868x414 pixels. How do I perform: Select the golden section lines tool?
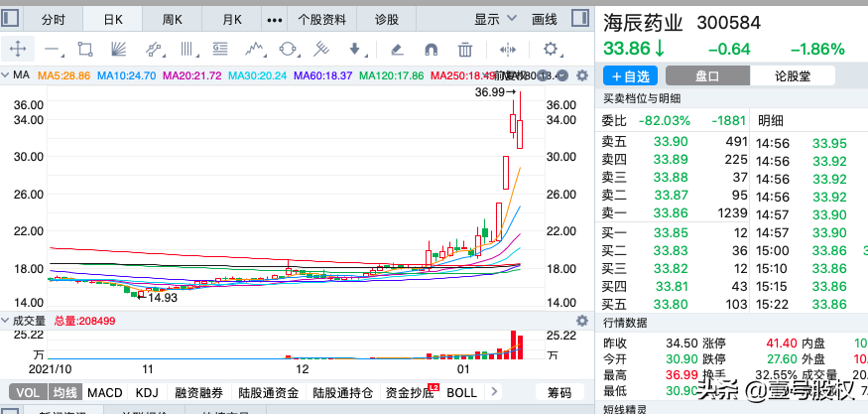(221, 50)
